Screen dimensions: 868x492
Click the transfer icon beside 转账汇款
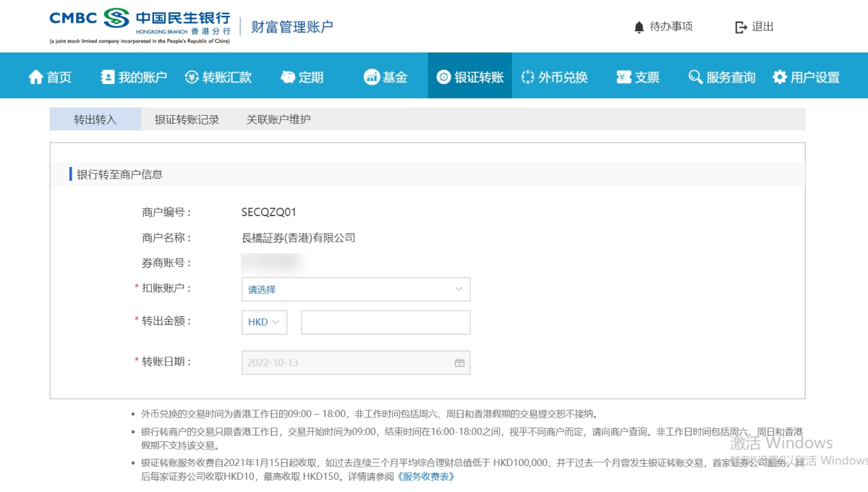(192, 77)
